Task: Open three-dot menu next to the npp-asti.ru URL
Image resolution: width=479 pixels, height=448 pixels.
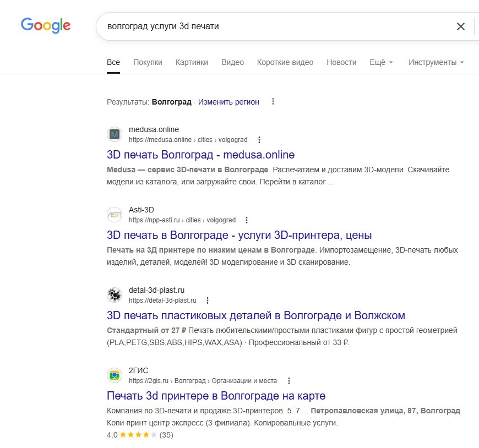Action: point(247,220)
